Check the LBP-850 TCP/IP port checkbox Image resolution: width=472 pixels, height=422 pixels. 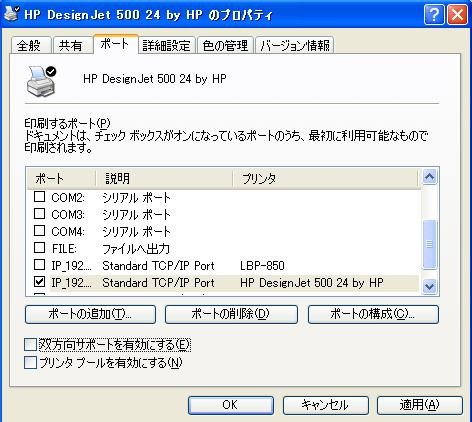pos(40,265)
